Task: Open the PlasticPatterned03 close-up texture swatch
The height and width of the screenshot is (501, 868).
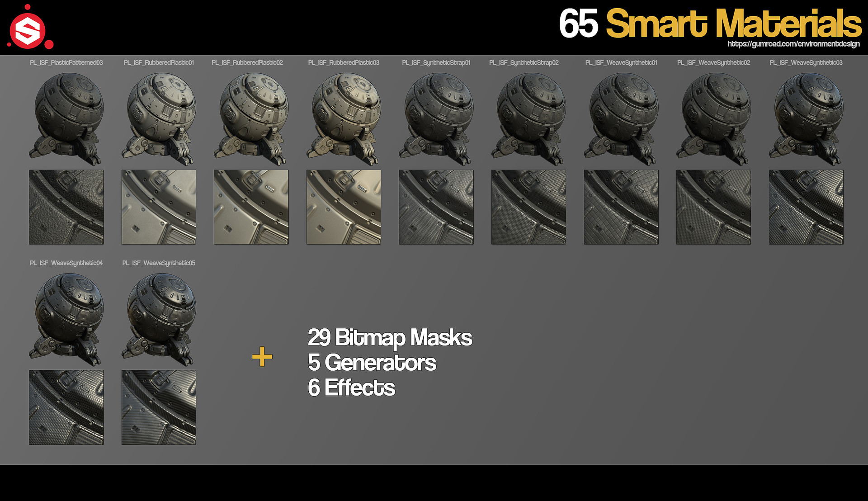Action: point(66,207)
